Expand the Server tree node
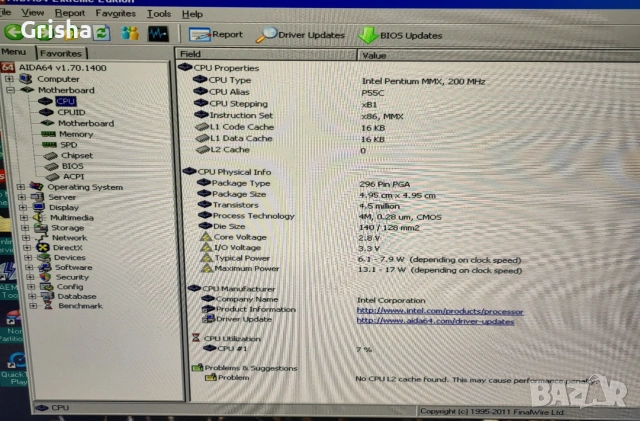The height and width of the screenshot is (421, 640). (22, 197)
